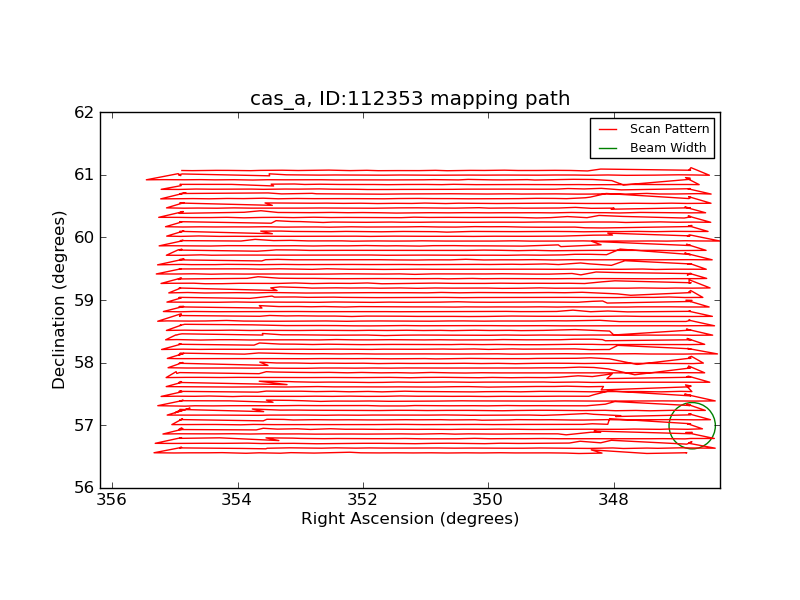Click the "Declination (degrees)" axis label

click(59, 301)
